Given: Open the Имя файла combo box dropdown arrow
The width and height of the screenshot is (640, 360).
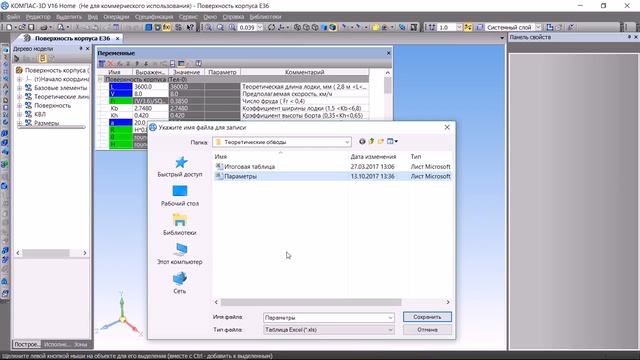Looking at the screenshot, I should [390, 318].
